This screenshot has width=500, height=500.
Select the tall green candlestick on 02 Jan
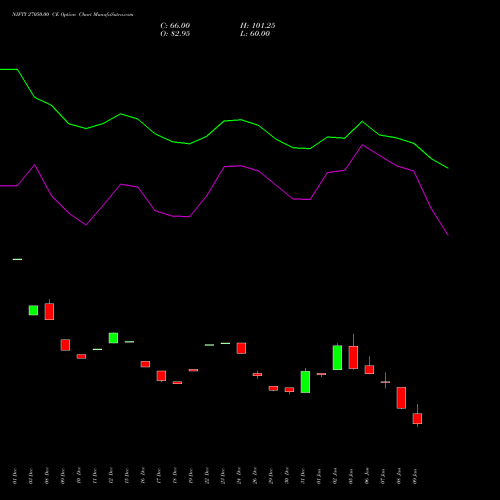point(337,357)
